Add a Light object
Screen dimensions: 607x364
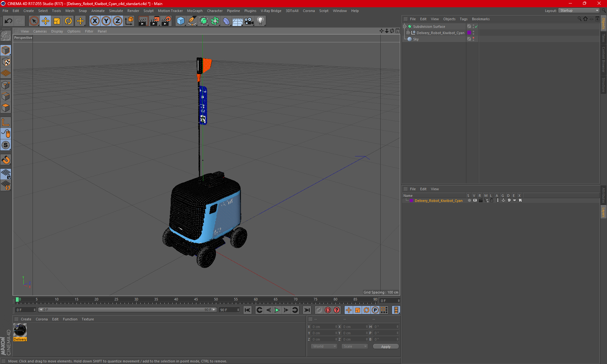[x=261, y=21]
